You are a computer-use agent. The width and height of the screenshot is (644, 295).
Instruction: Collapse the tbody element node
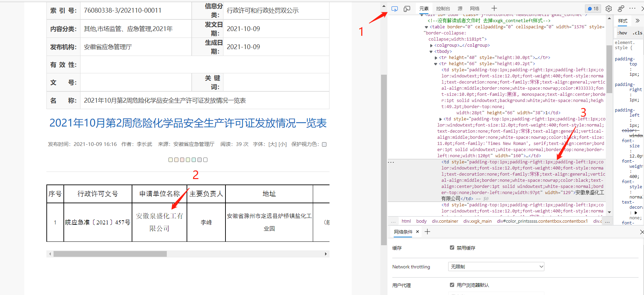(431, 51)
